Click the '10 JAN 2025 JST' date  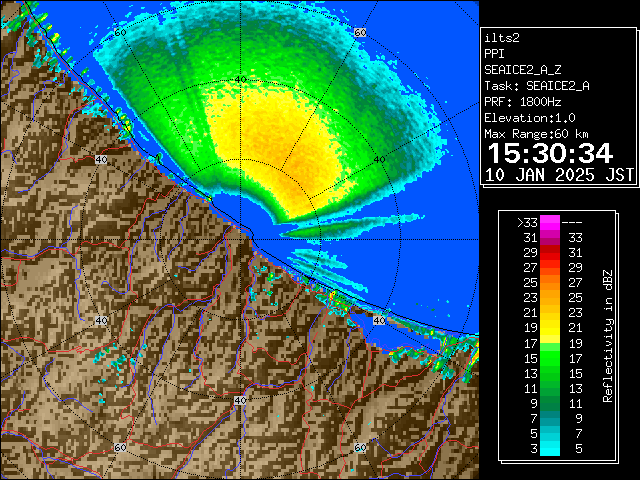[559, 175]
